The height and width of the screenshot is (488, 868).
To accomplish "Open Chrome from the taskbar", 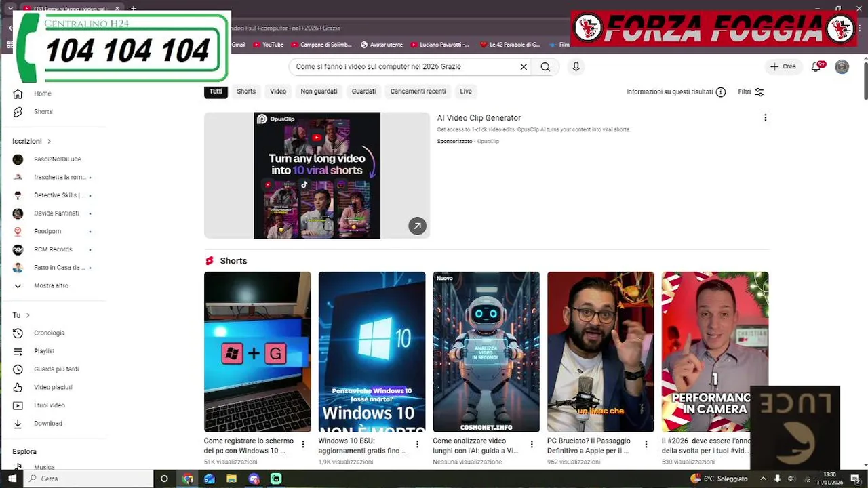I will pos(188,479).
